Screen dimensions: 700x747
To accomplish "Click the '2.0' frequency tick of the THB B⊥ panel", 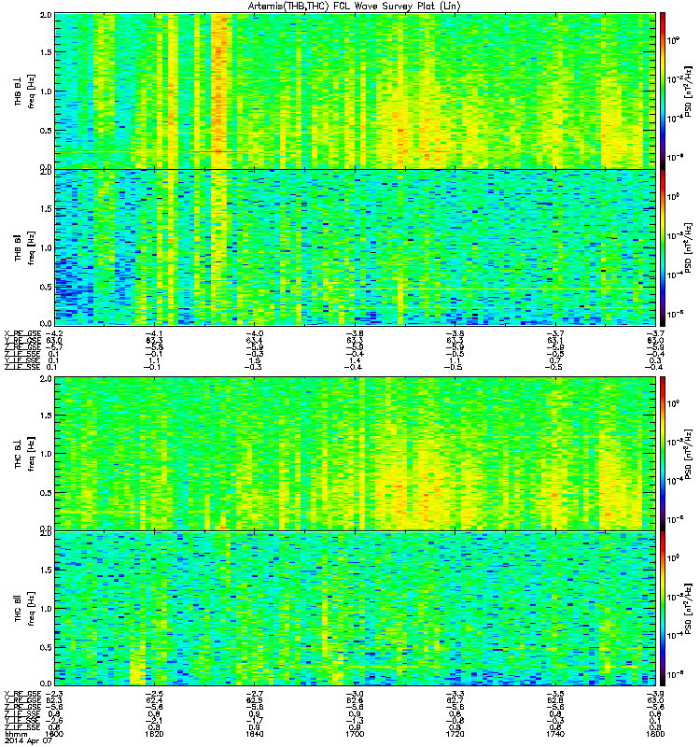I will (x=46, y=15).
